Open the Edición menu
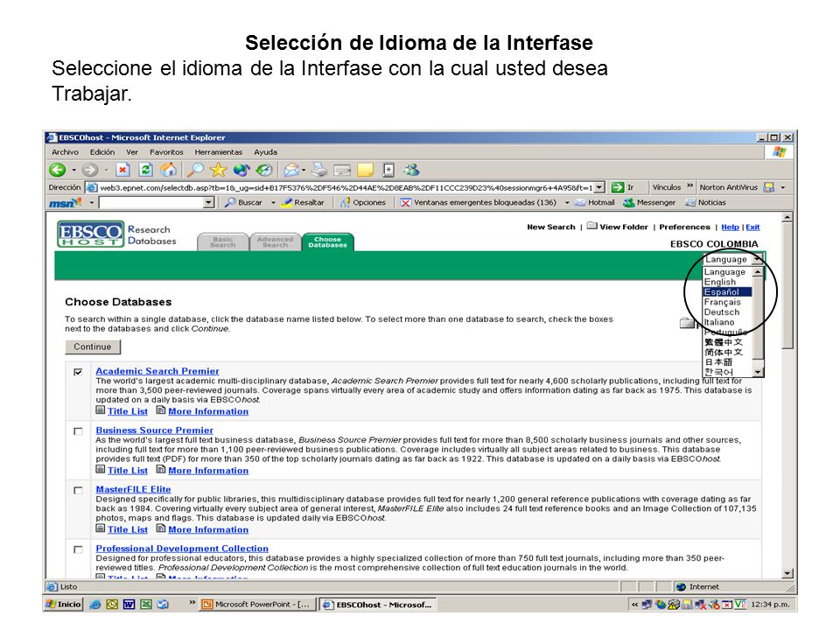Image resolution: width=840 pixels, height=630 pixels. [x=102, y=152]
